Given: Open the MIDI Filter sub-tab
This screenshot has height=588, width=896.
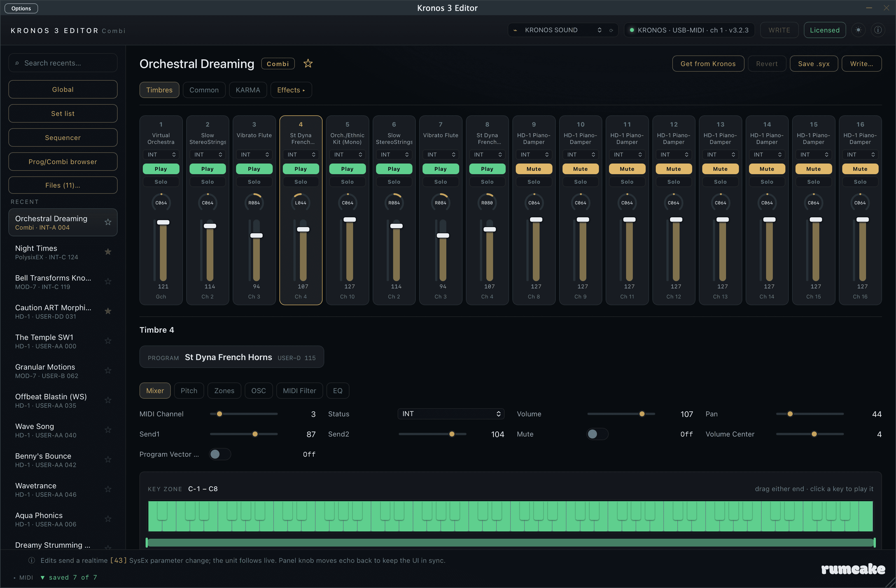Looking at the screenshot, I should pos(300,391).
